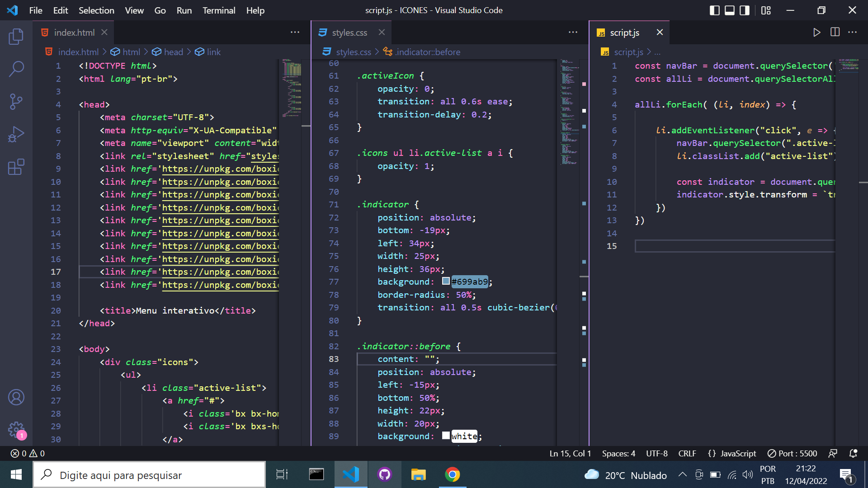Image resolution: width=868 pixels, height=488 pixels.
Task: Split the script.js editor
Action: 835,32
